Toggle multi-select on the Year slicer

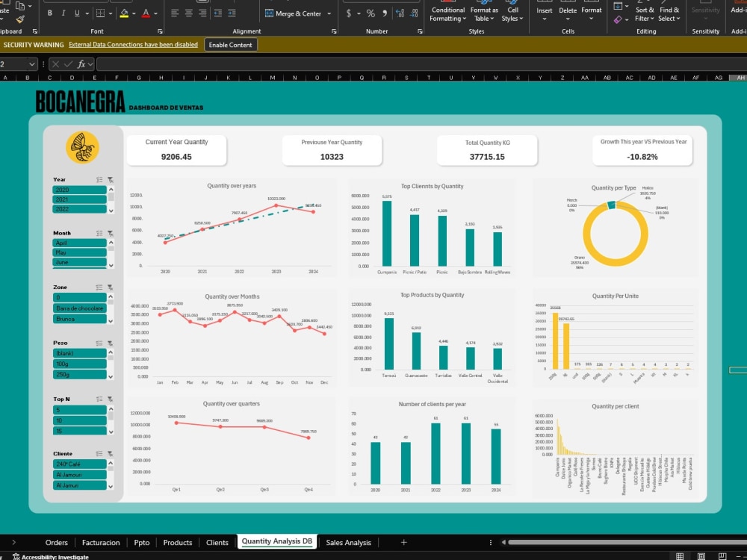point(99,179)
